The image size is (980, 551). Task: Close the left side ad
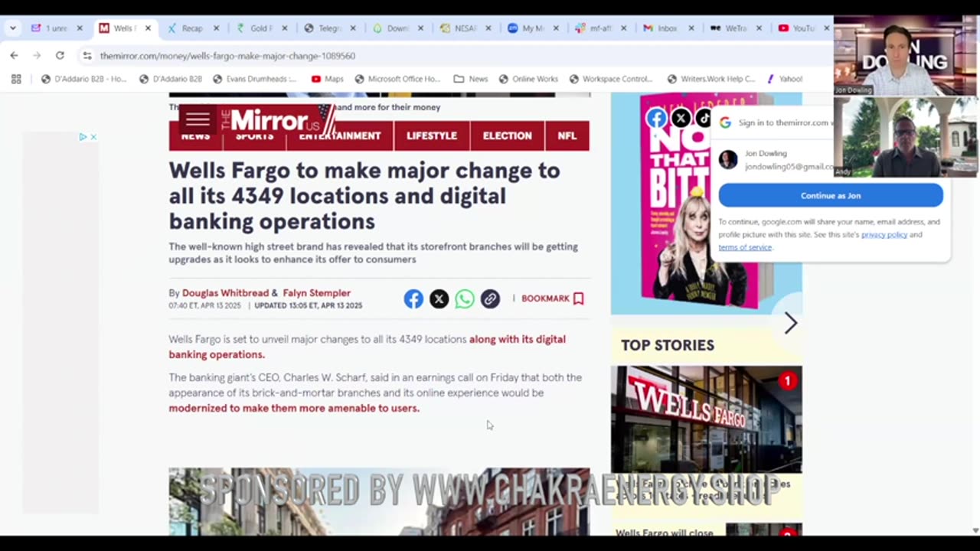(x=93, y=137)
